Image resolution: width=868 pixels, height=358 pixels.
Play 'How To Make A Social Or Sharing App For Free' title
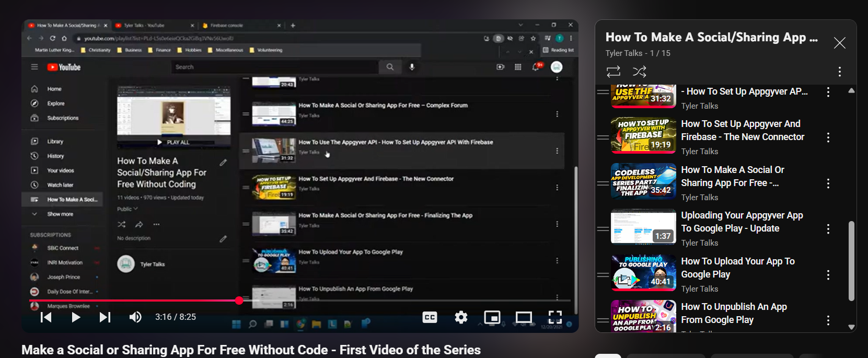733,176
